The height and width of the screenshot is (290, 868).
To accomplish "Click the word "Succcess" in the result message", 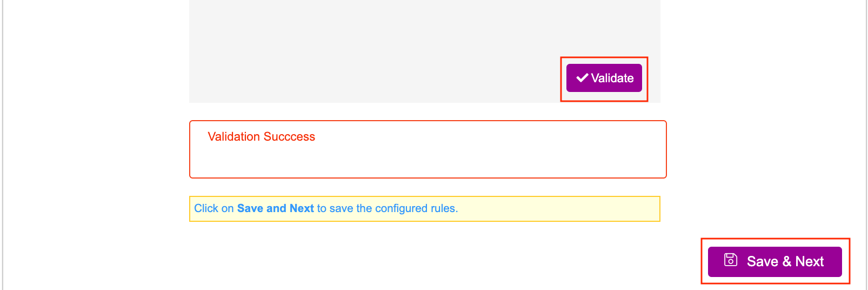I will click(x=289, y=137).
